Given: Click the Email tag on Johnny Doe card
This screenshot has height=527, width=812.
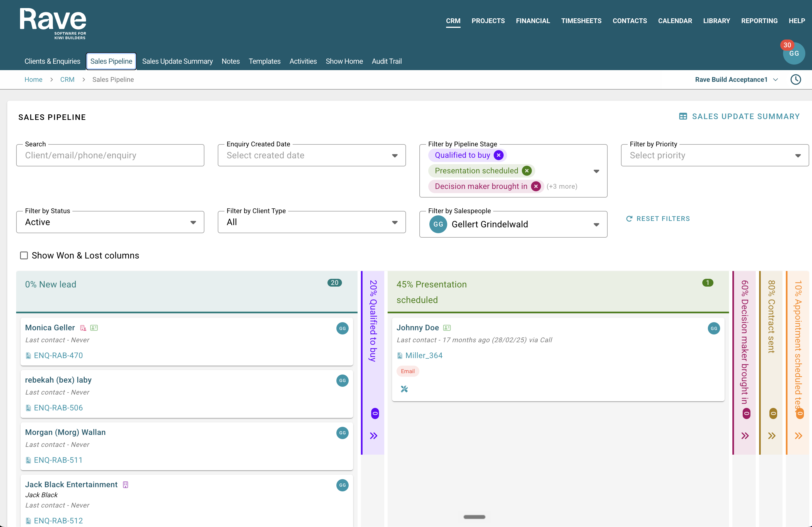Looking at the screenshot, I should 407,371.
